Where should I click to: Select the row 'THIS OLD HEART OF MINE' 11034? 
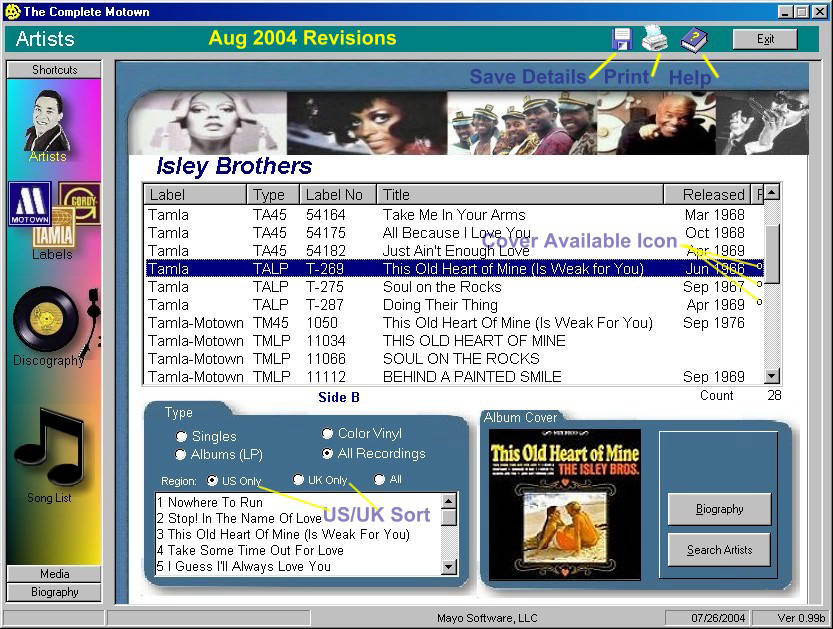coord(454,341)
